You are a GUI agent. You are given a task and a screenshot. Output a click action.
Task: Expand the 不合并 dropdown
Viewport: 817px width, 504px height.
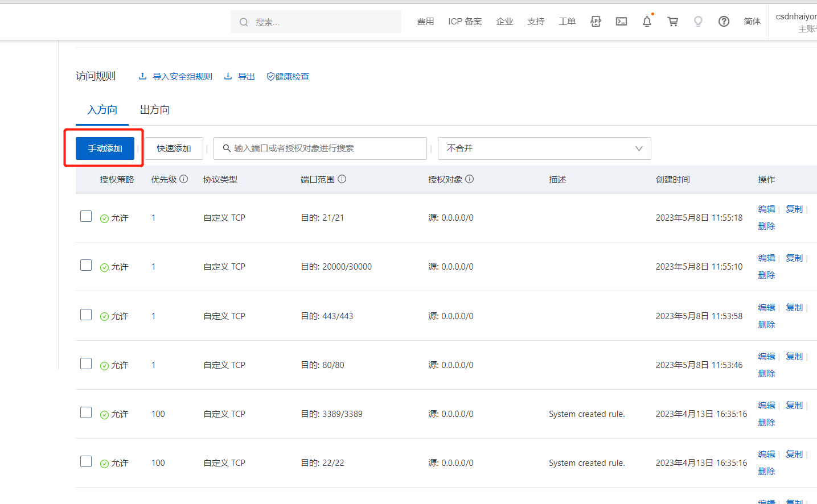pos(544,148)
